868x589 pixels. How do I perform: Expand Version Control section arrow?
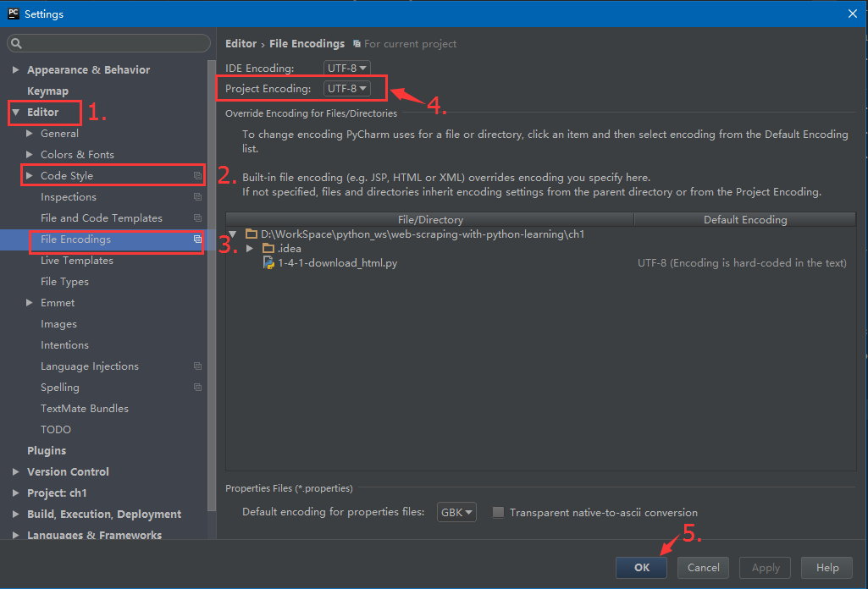tap(15, 471)
